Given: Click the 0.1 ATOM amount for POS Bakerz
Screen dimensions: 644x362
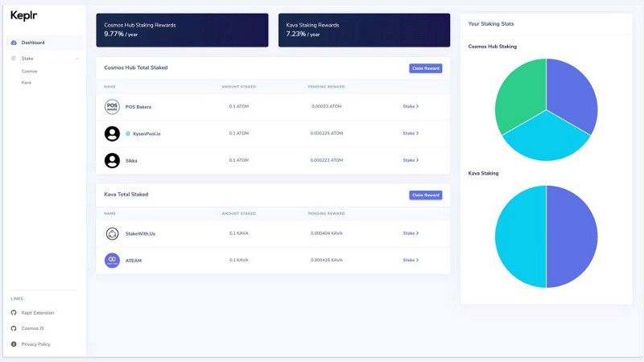Looking at the screenshot, I should [x=239, y=106].
